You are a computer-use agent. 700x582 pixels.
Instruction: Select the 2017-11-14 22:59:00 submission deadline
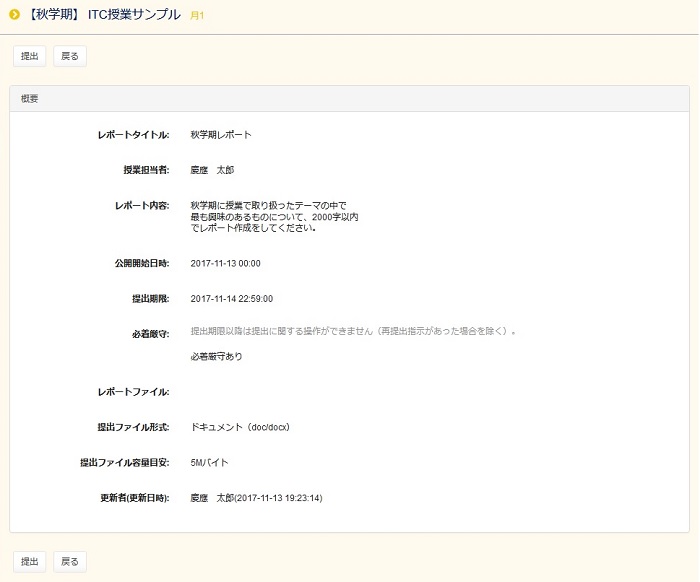pos(231,299)
